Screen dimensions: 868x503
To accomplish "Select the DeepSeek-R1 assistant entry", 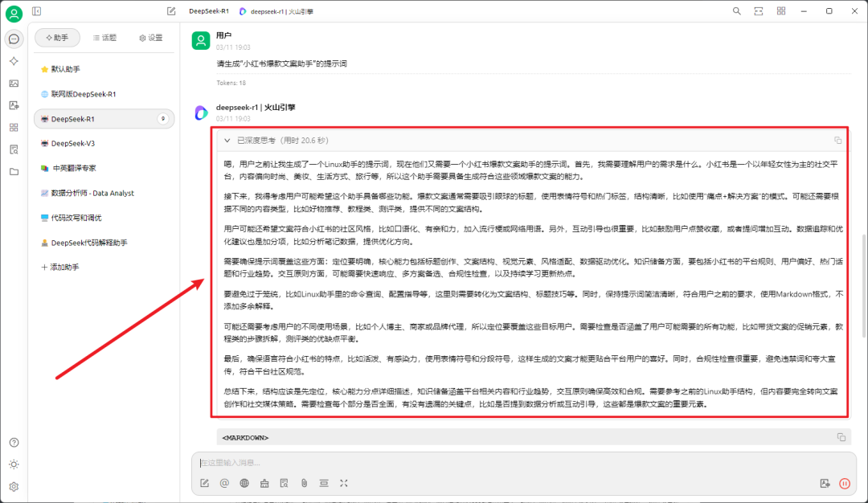I will tap(104, 119).
